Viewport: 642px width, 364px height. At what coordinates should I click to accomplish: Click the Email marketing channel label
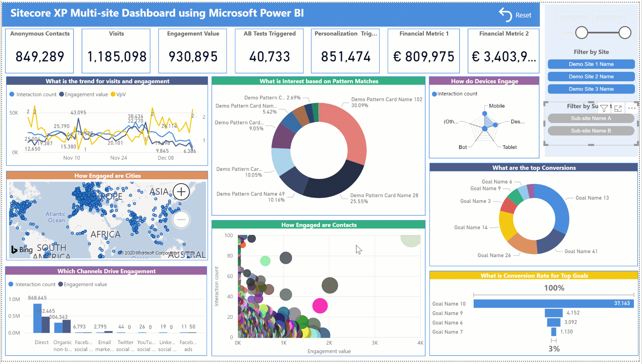point(105,346)
